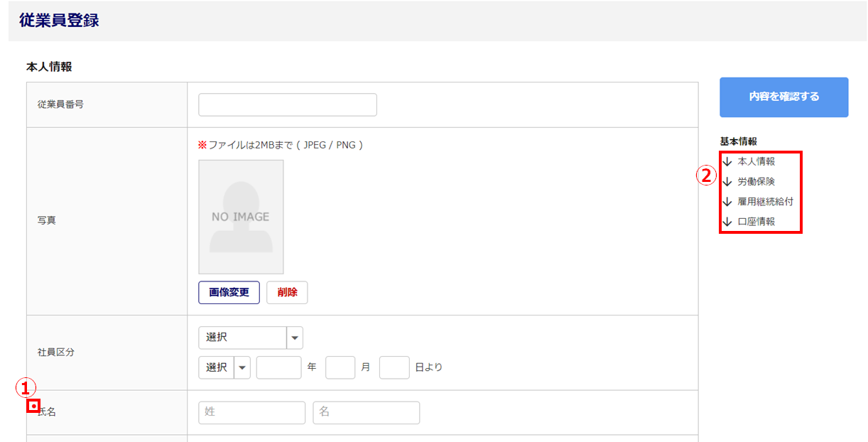Click the 画像変更 button
This screenshot has width=868, height=442.
click(229, 292)
